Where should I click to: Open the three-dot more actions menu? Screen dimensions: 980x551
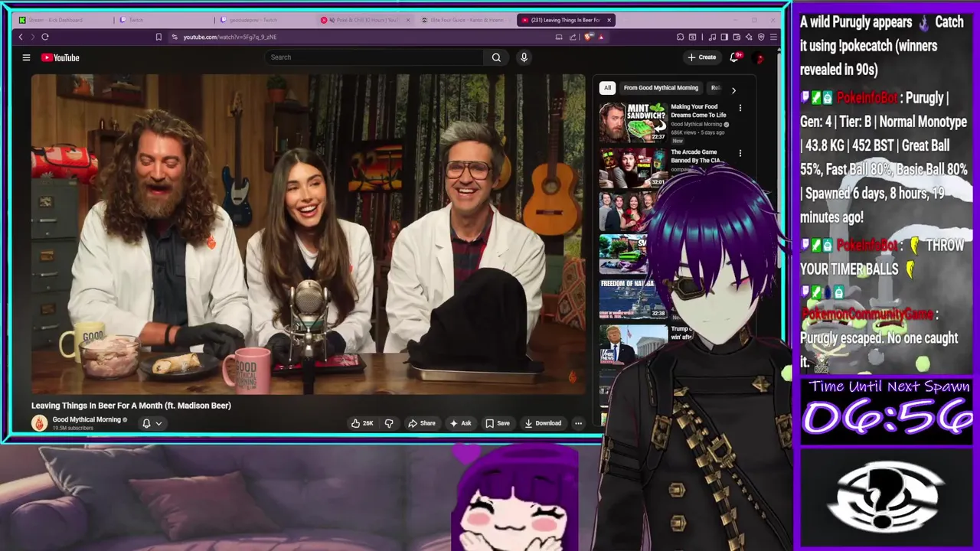tap(578, 423)
